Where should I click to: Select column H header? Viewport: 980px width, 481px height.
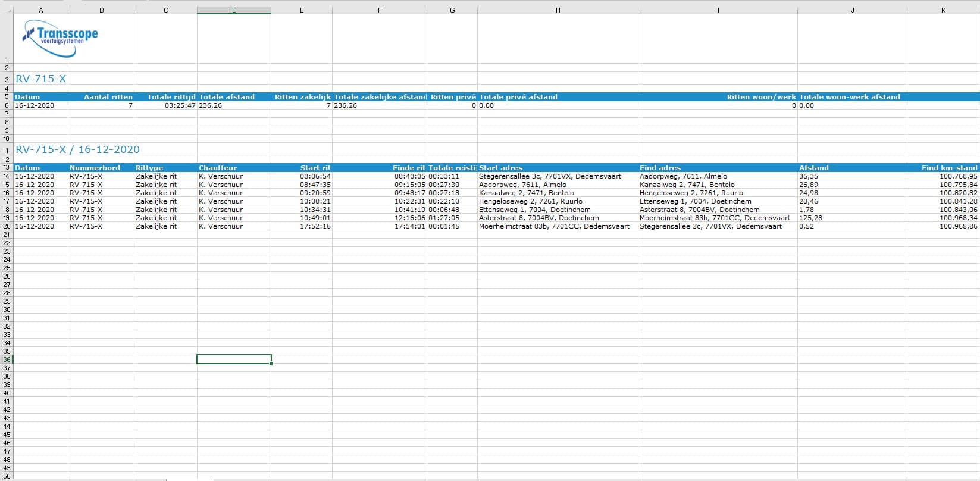click(x=558, y=10)
